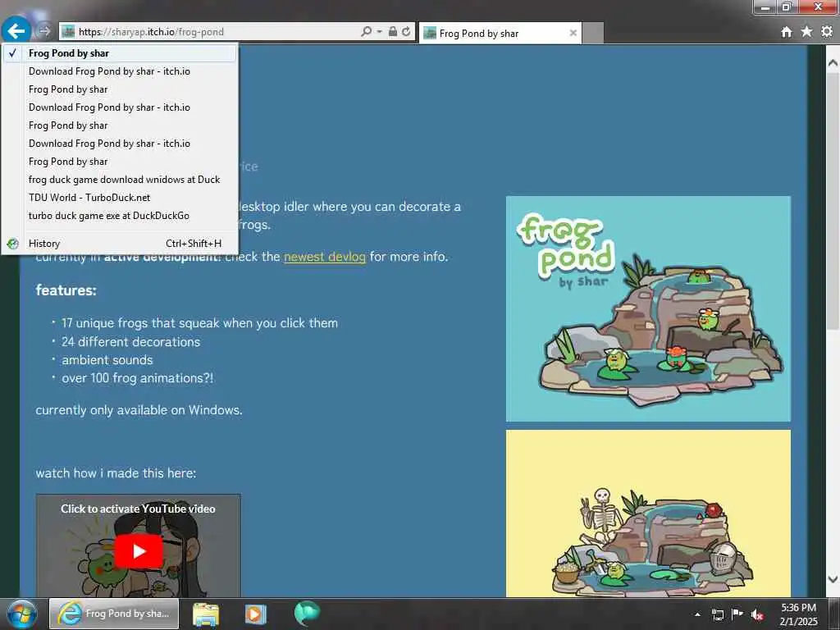Open Favorites star icon

tap(806, 32)
